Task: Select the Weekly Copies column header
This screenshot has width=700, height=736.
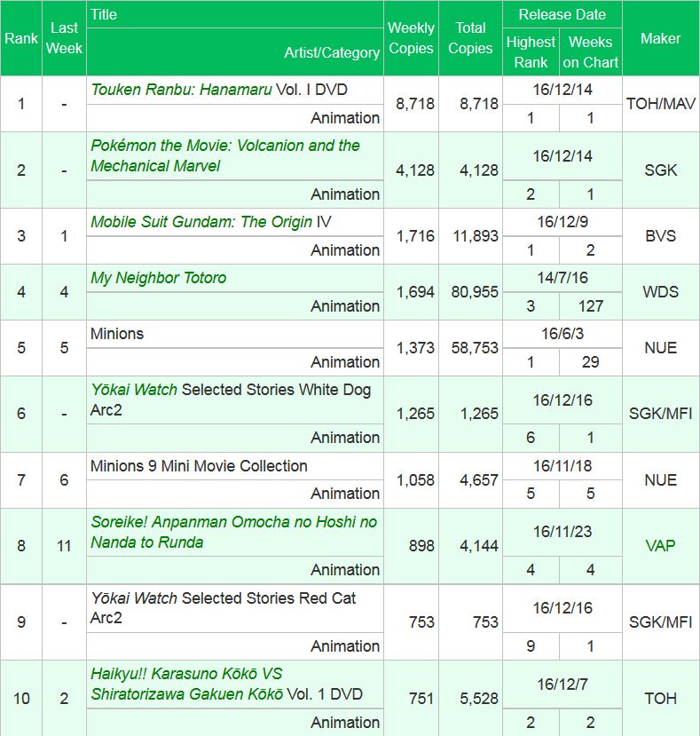Action: pyautogui.click(x=411, y=38)
